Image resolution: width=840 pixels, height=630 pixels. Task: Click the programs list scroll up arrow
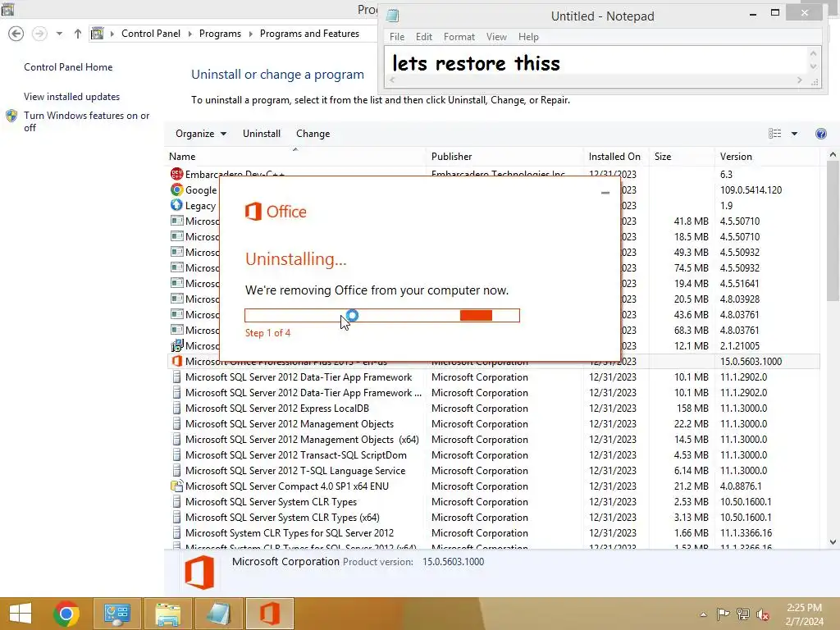[833, 155]
